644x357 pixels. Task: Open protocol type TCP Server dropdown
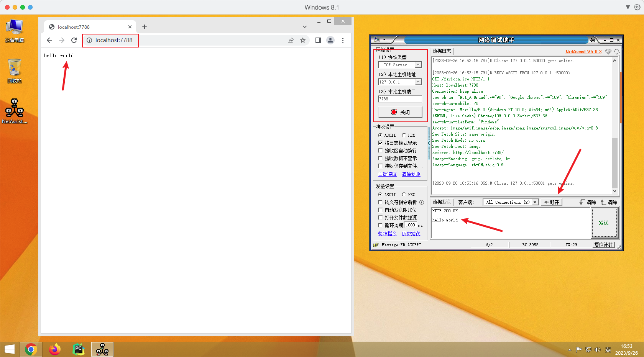click(418, 65)
